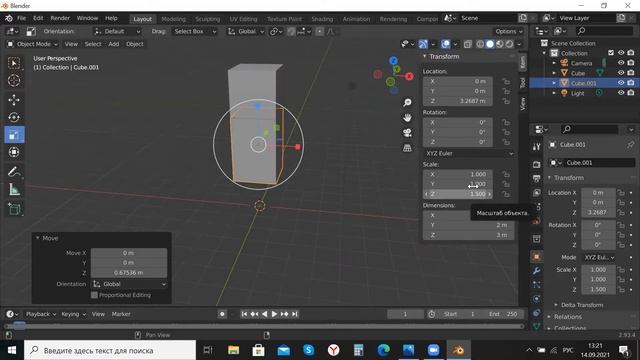
Task: Open the Object properties orange square tab
Action: point(536,256)
